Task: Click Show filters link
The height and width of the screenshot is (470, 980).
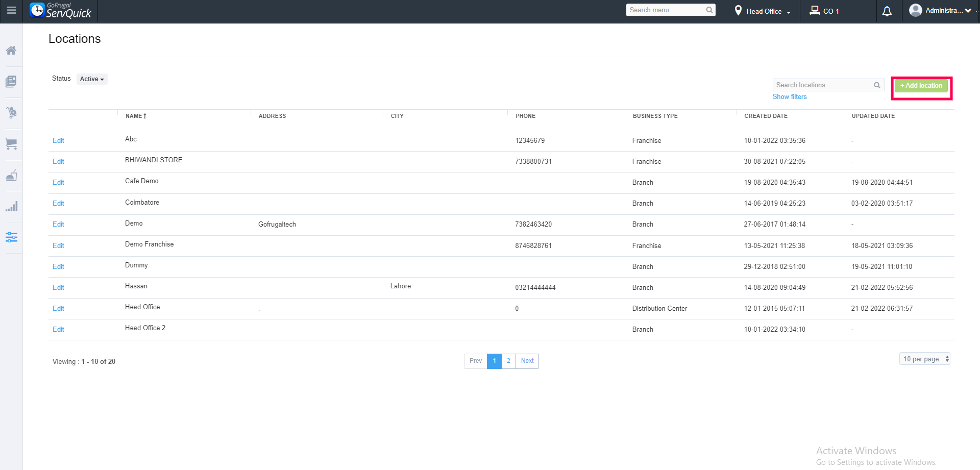Action: pos(790,97)
